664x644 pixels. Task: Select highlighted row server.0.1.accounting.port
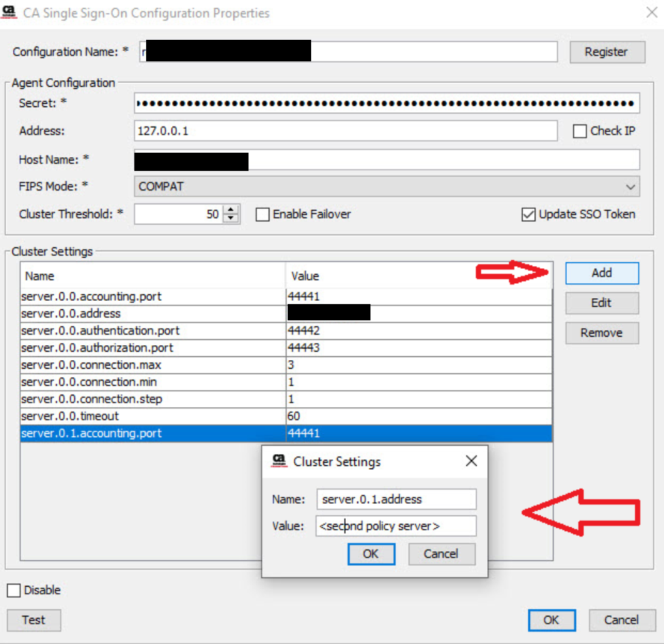[286, 433]
